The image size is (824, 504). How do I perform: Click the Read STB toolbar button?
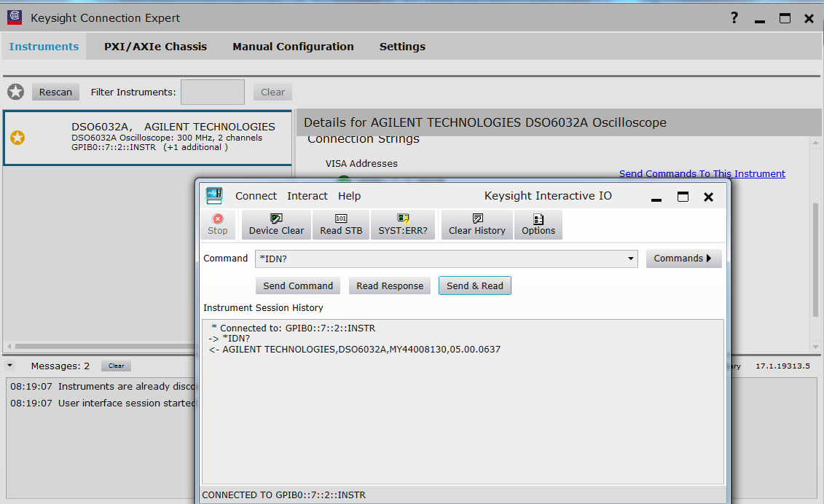point(341,224)
